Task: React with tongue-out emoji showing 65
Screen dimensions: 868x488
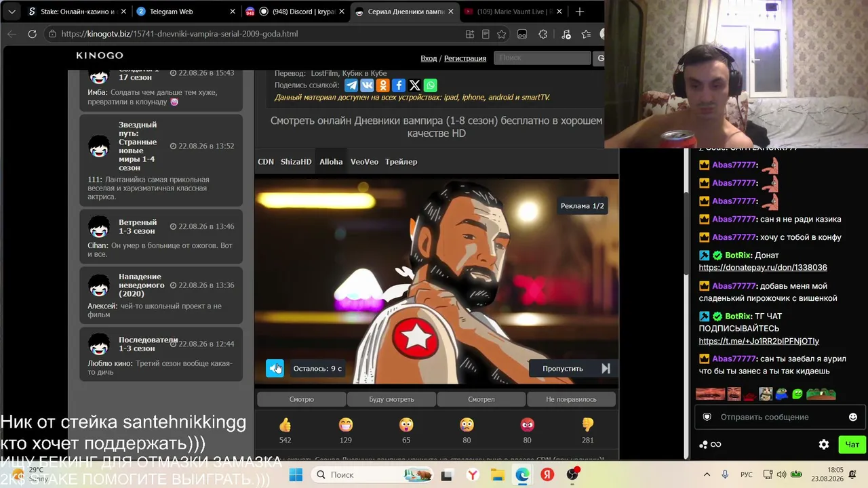Action: click(x=406, y=425)
